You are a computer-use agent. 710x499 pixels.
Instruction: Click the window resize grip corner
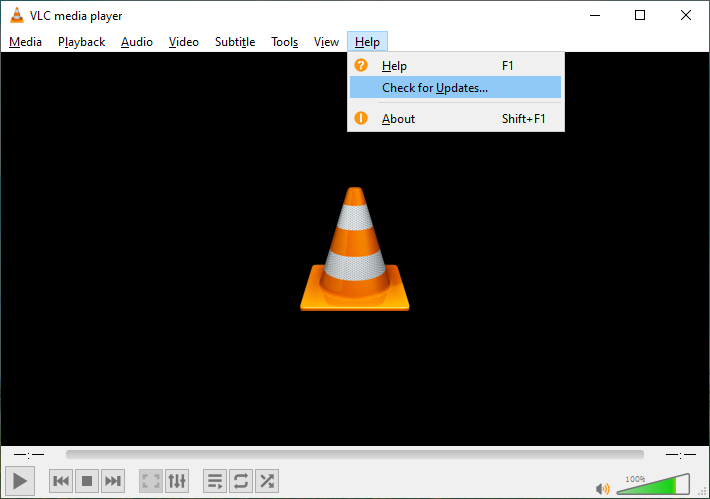703,492
